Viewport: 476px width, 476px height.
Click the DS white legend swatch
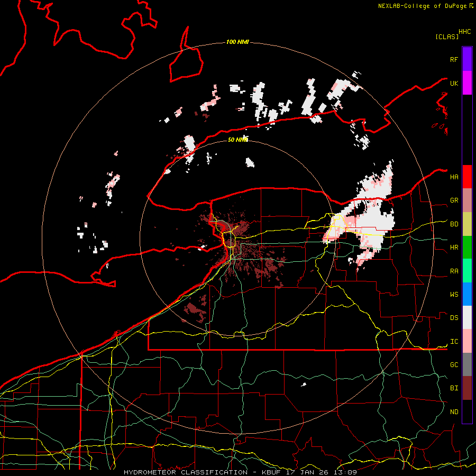coord(467,317)
